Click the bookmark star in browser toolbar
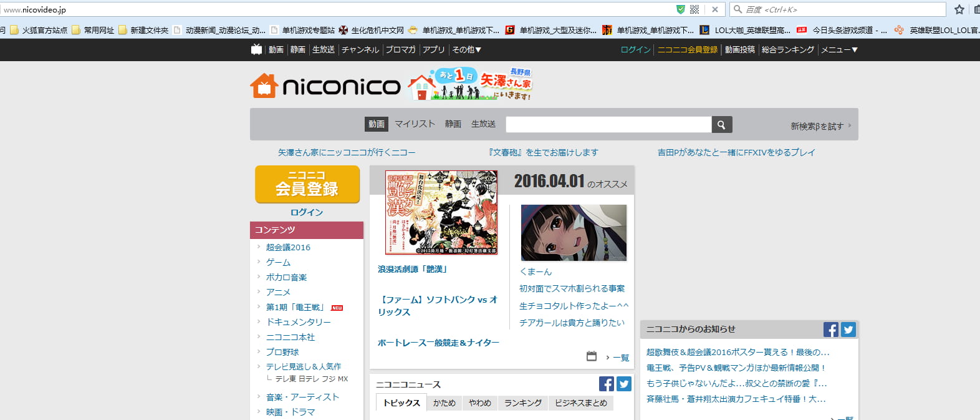This screenshot has width=980, height=420. 959,9
